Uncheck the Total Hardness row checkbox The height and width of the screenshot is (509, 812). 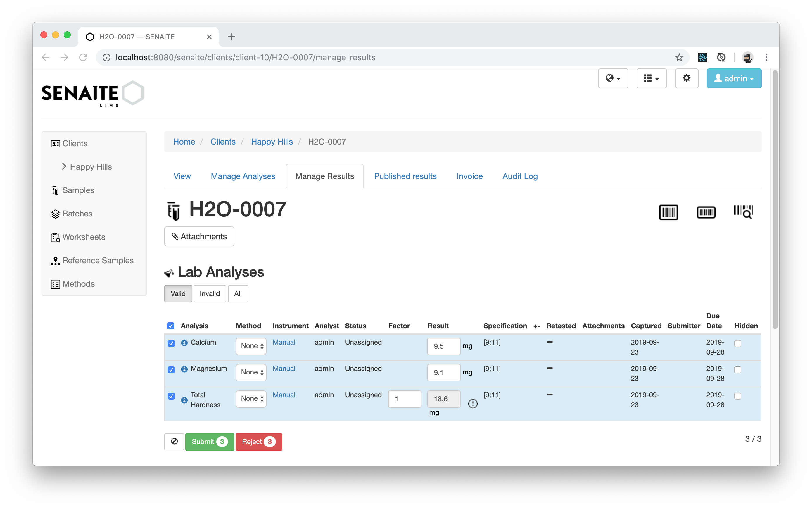(x=171, y=396)
